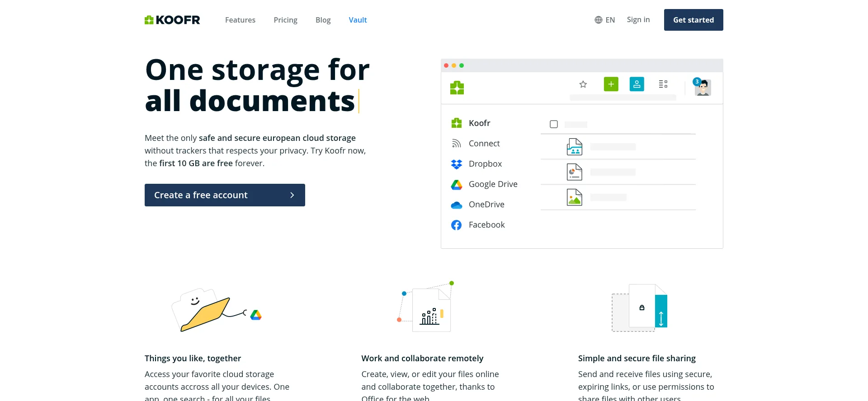Click the OneDrive cloud icon

click(x=457, y=205)
